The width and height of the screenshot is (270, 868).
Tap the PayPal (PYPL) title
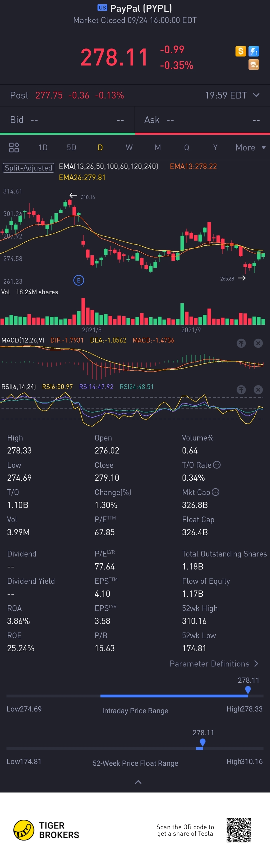pos(141,8)
